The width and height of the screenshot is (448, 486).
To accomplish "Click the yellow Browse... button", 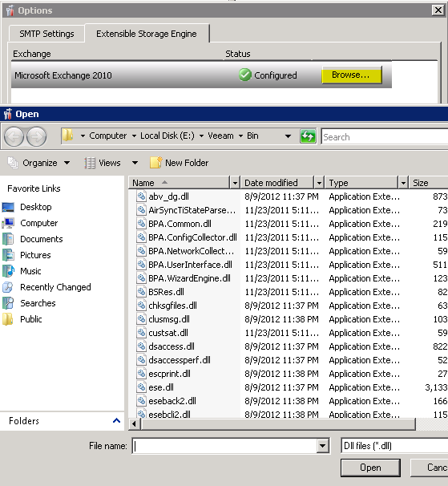I will click(352, 75).
